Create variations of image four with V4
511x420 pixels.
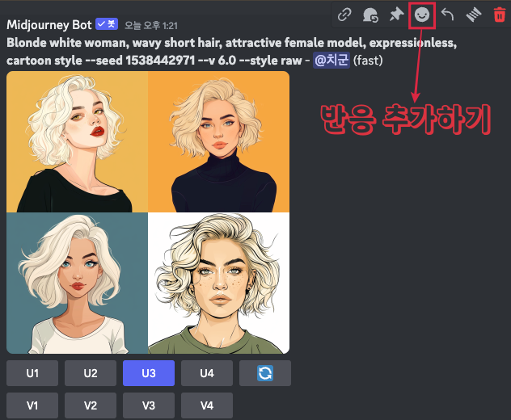click(207, 405)
